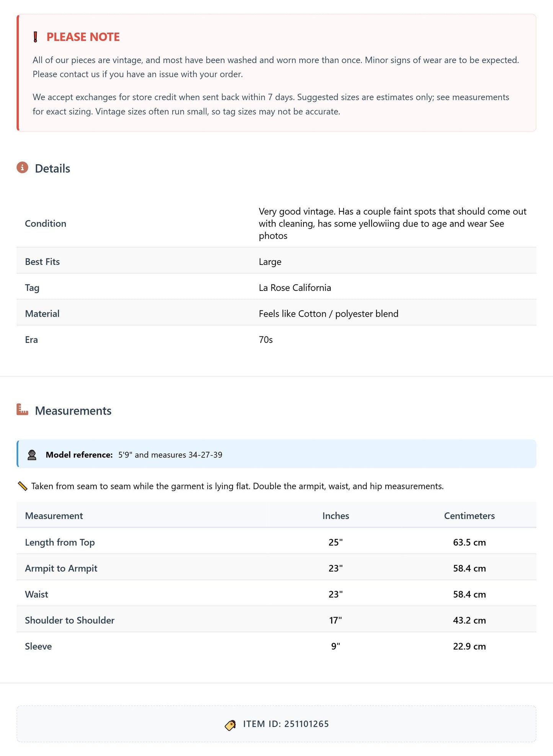Select the ITEM ID 251101265 text
The width and height of the screenshot is (553, 756).
tap(286, 724)
